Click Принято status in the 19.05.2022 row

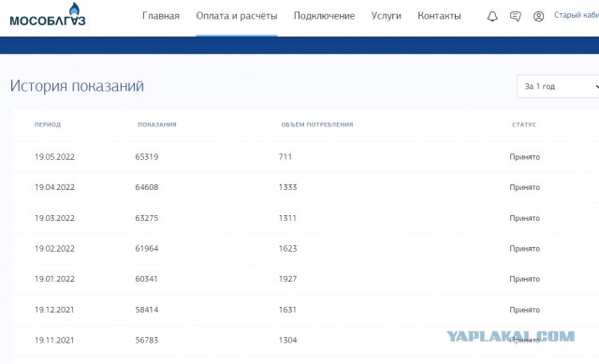pyautogui.click(x=524, y=157)
